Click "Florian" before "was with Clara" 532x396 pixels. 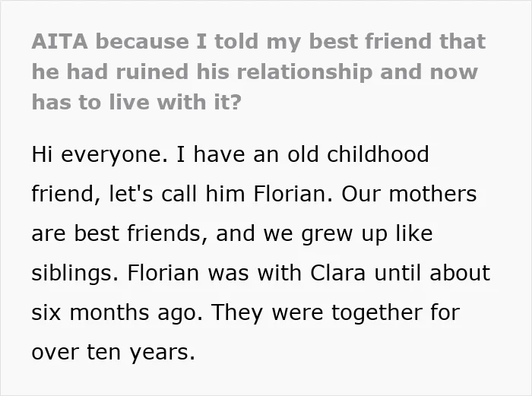point(163,273)
